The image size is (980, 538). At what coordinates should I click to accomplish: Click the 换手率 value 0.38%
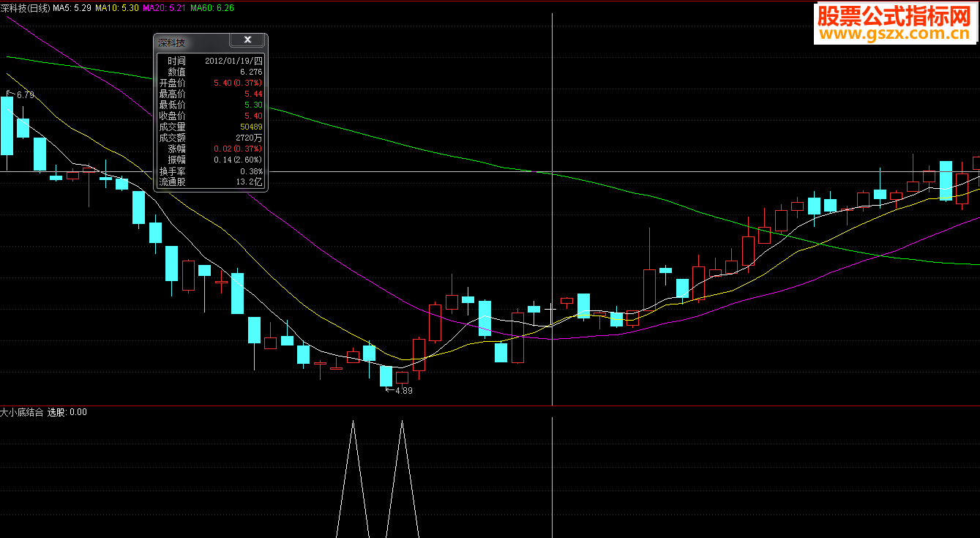pyautogui.click(x=251, y=171)
